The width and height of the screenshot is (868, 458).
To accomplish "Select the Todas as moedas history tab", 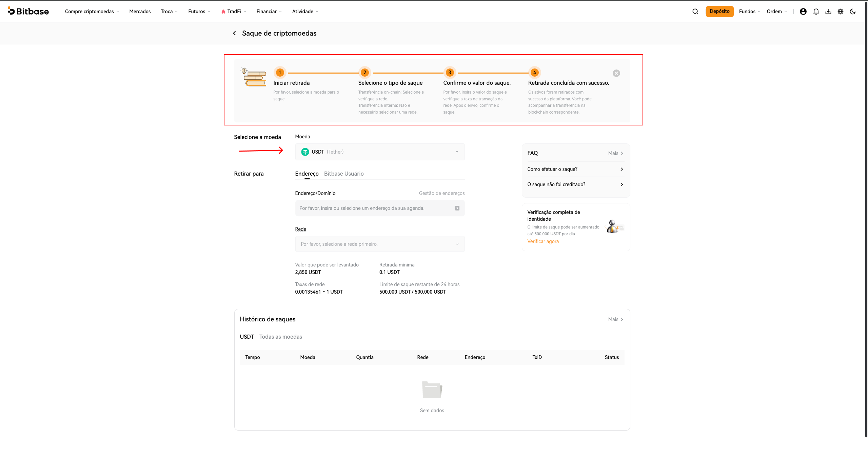I will pyautogui.click(x=281, y=337).
